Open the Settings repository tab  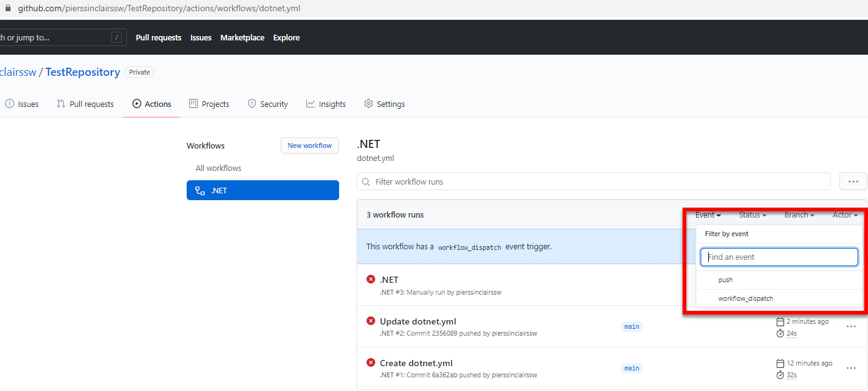384,104
